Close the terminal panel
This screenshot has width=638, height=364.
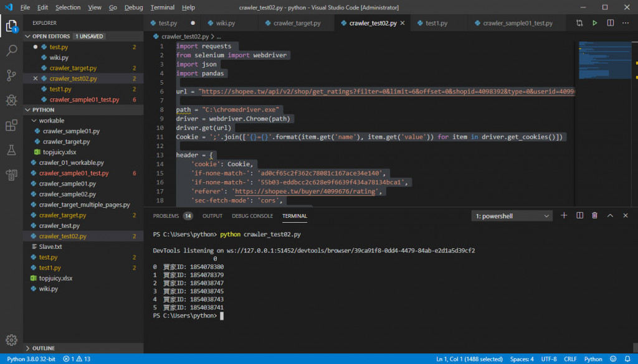(x=626, y=216)
